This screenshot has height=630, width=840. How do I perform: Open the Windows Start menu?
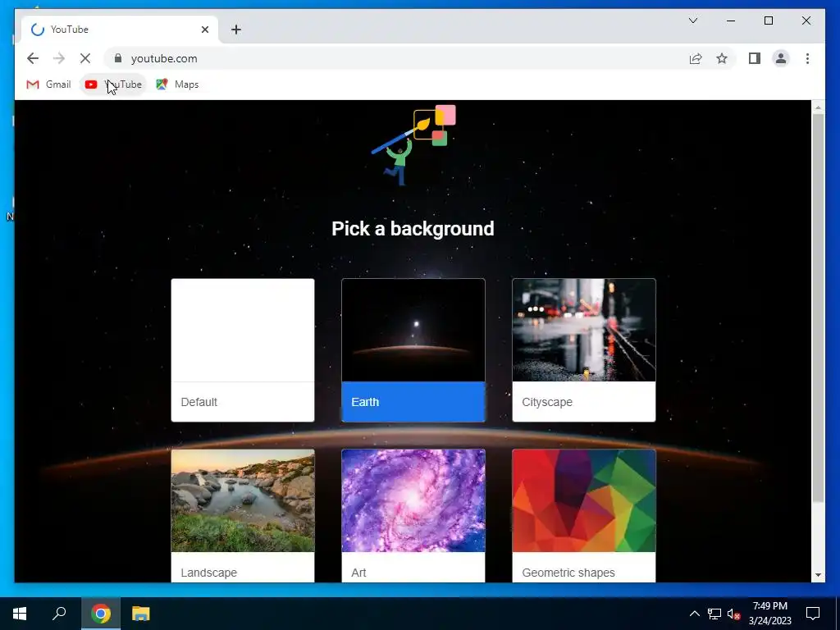(20, 614)
